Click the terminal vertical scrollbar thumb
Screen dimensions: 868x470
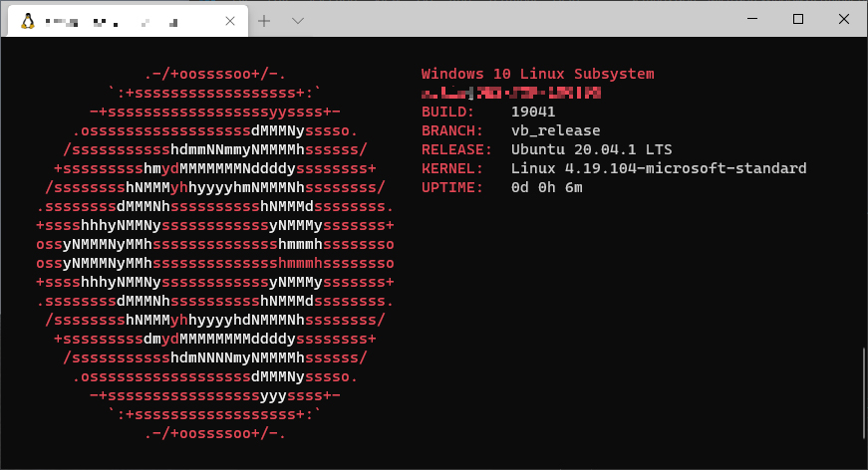click(864, 393)
